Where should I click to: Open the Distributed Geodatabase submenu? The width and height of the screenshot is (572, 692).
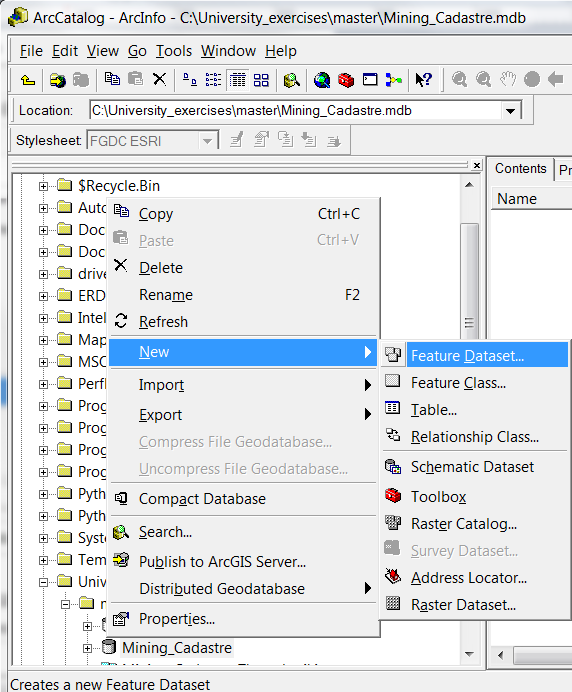[x=242, y=589]
